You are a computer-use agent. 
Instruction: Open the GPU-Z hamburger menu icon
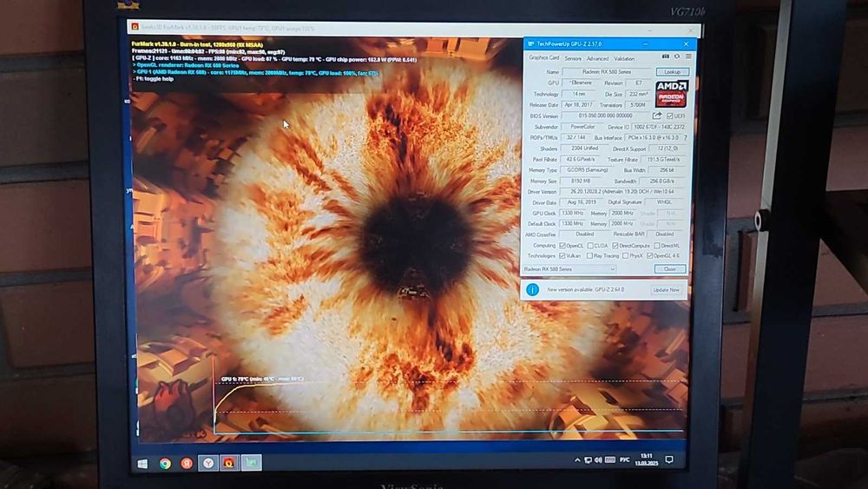[688, 56]
